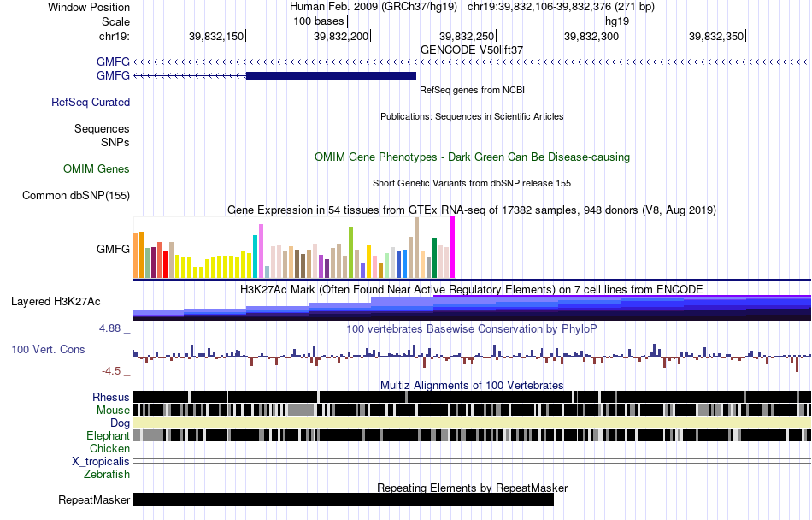Select the upper GMFG transcript label
The image size is (812, 520).
(113, 62)
